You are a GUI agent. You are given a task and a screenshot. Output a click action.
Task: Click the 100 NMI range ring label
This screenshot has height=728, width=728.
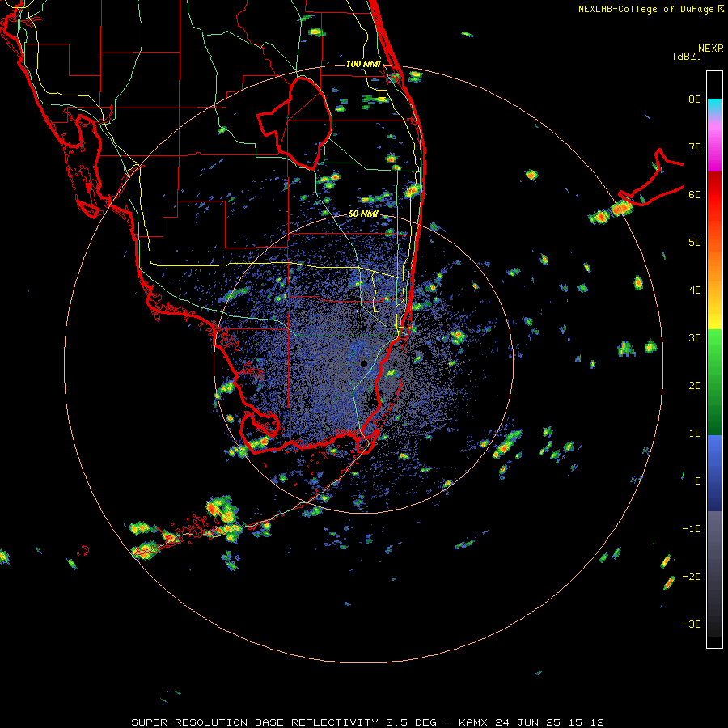tap(363, 64)
